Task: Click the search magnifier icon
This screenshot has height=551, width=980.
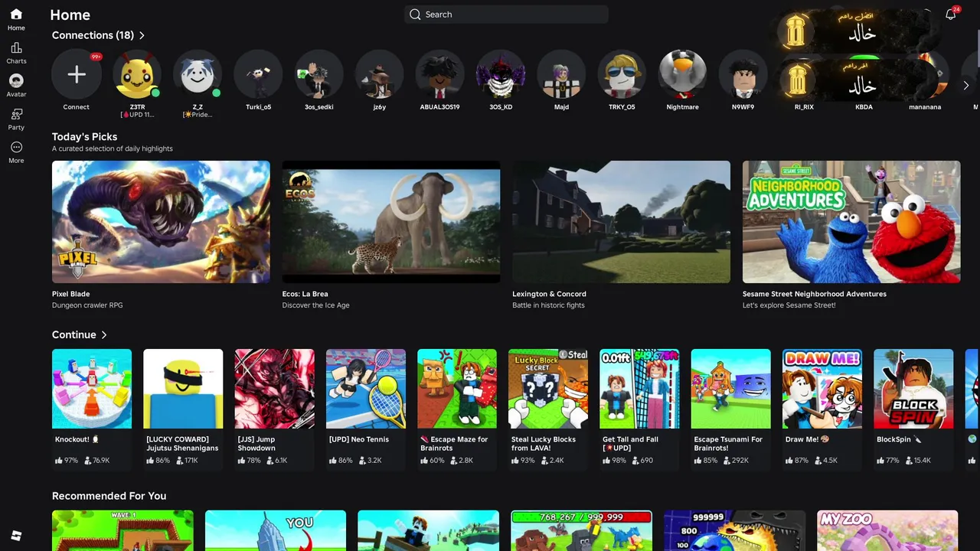Action: [415, 15]
